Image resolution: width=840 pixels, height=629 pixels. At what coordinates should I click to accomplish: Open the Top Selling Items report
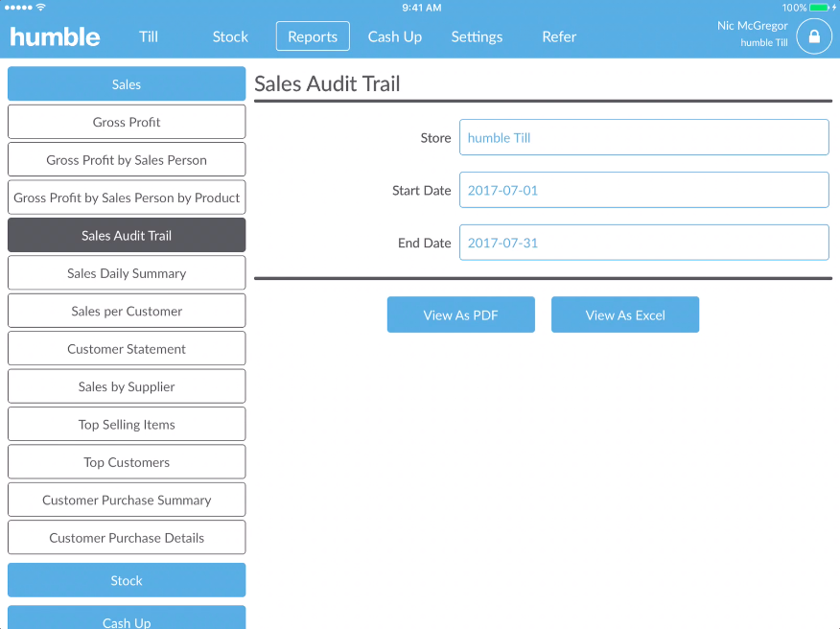(127, 425)
